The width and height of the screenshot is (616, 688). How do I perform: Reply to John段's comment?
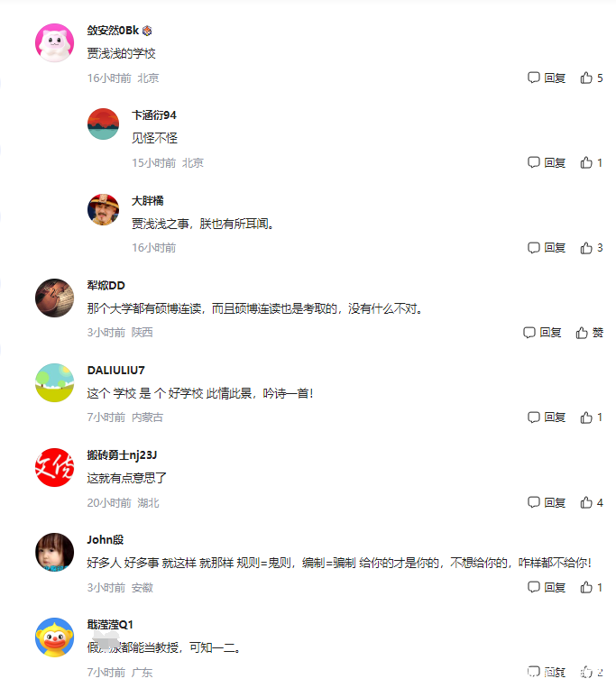tap(547, 587)
